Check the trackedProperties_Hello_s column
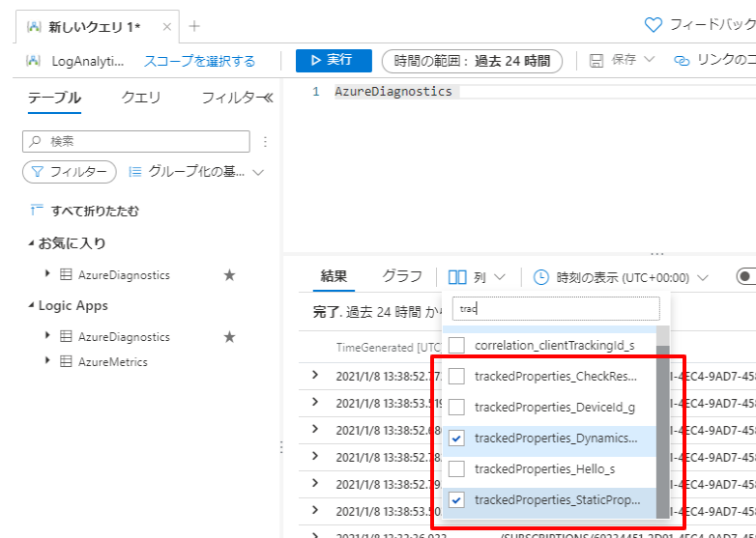 click(x=456, y=468)
